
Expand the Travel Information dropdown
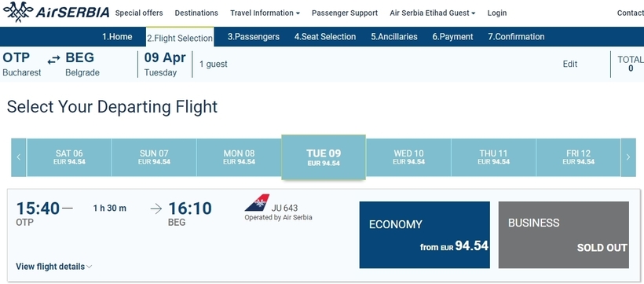click(265, 13)
